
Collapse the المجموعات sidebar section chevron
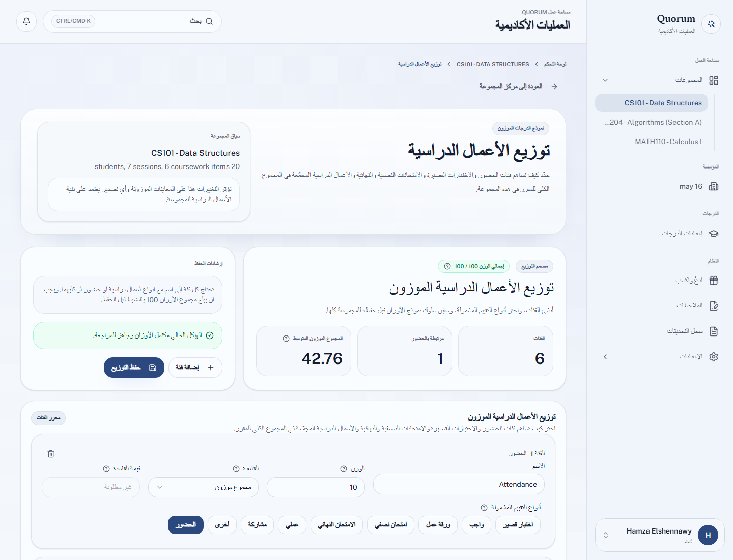(605, 80)
